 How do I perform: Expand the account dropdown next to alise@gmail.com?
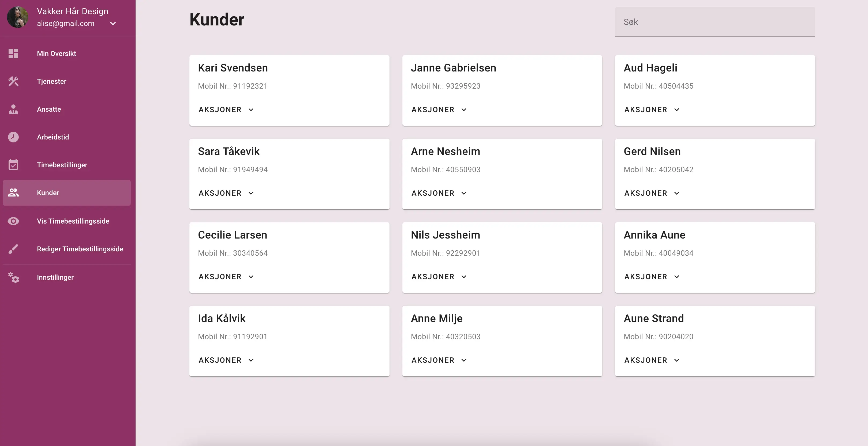113,24
